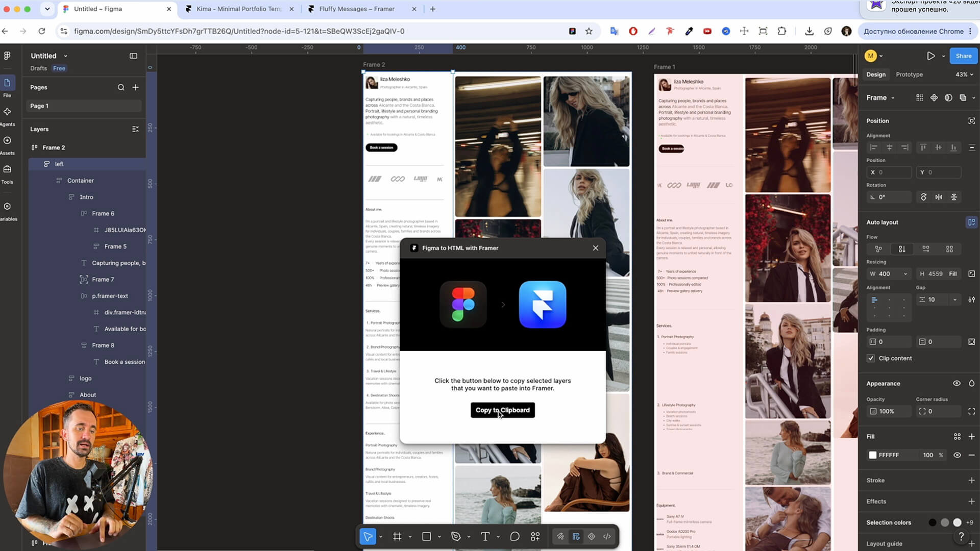Select the Comment tool
This screenshot has height=551, width=980.
[x=514, y=536]
